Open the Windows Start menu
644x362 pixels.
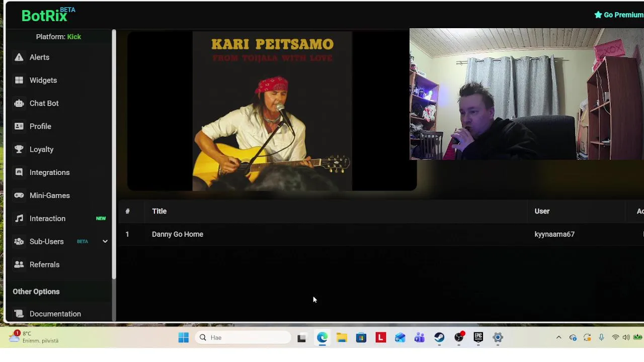[x=184, y=338]
